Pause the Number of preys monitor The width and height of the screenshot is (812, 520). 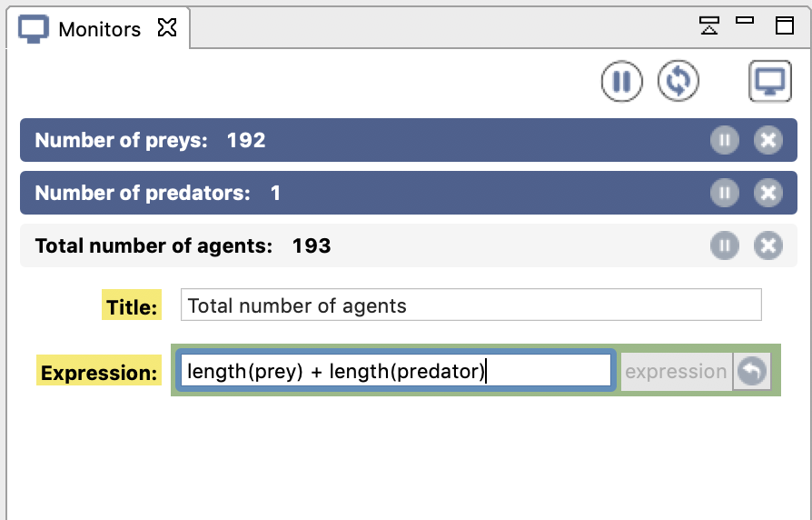pos(725,140)
